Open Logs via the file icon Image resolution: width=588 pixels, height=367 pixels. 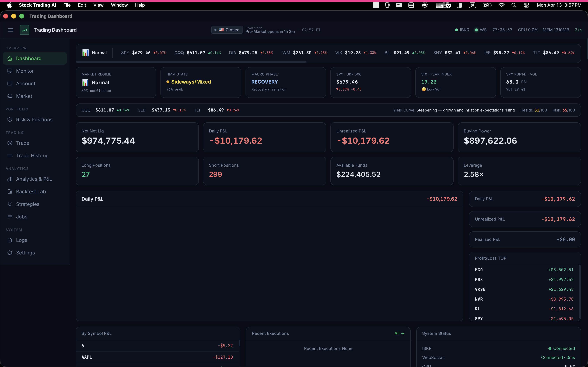pos(10,240)
